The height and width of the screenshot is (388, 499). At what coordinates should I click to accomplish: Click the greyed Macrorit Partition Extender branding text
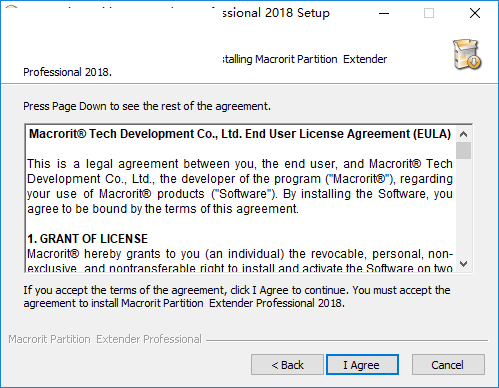tap(105, 339)
